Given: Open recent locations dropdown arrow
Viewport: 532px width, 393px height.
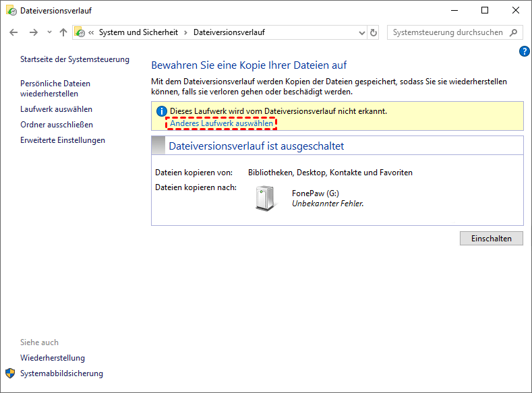Looking at the screenshot, I should pyautogui.click(x=49, y=32).
